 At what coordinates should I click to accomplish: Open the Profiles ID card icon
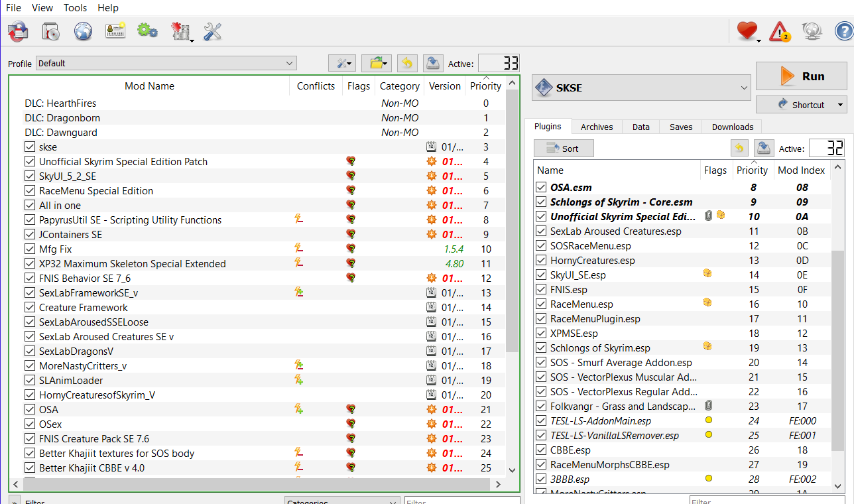tap(115, 31)
